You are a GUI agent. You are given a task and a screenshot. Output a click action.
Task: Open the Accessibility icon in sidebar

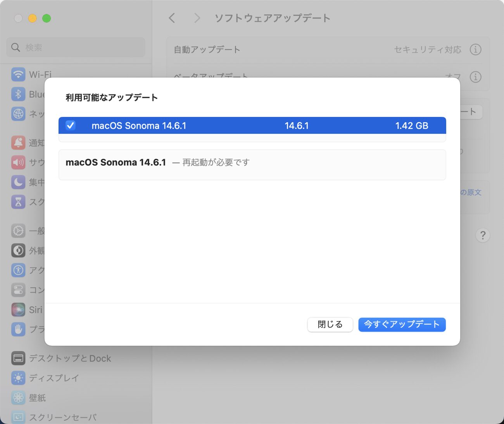tap(18, 270)
